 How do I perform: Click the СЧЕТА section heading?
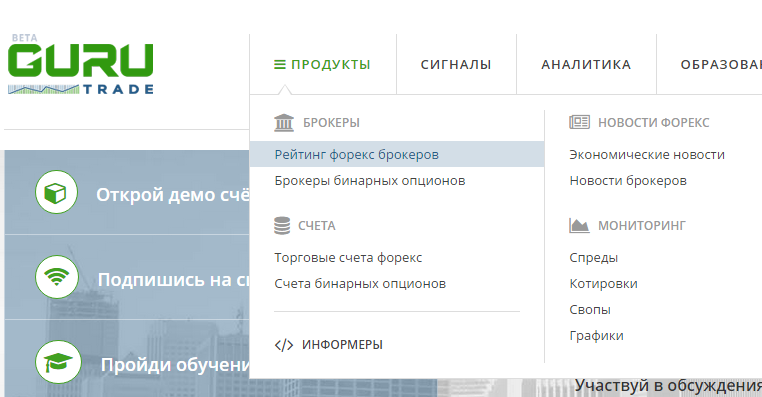point(316,226)
